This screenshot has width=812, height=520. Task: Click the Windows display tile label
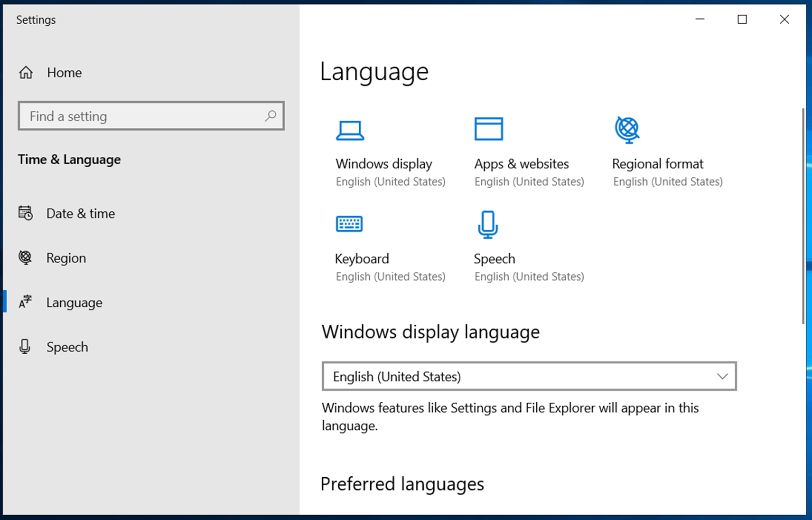(384, 164)
